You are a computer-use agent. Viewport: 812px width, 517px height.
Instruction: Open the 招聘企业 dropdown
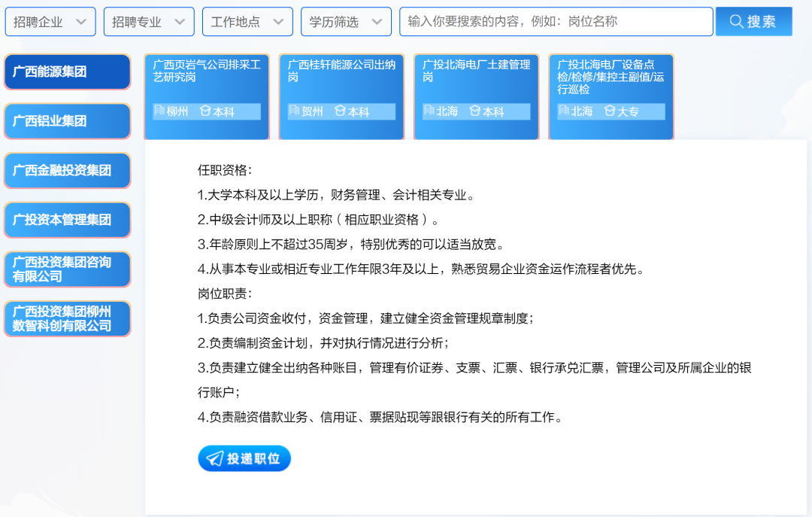(x=50, y=22)
